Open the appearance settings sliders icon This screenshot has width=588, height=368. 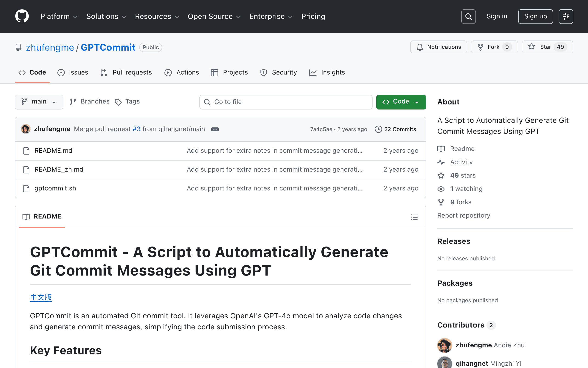(566, 17)
